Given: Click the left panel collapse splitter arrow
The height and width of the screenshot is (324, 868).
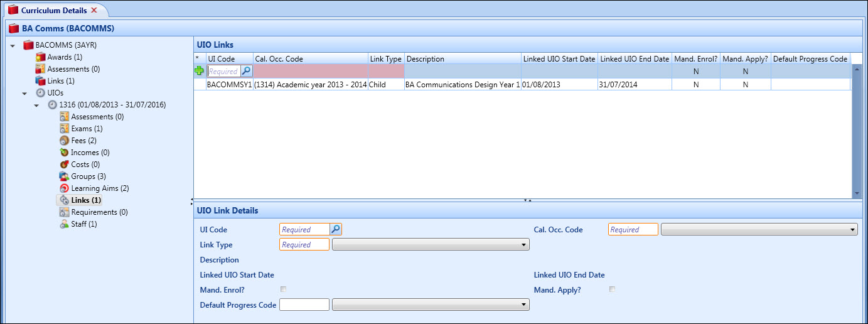Looking at the screenshot, I should (191, 201).
